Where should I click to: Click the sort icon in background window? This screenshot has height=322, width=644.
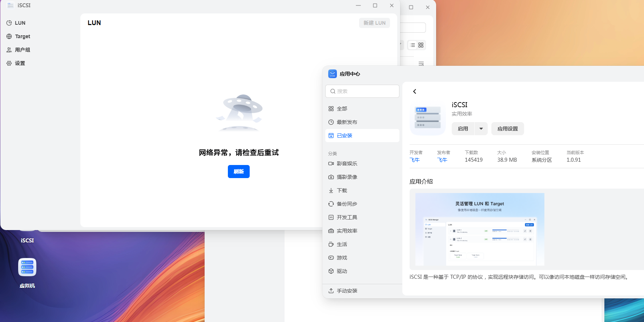[421, 64]
